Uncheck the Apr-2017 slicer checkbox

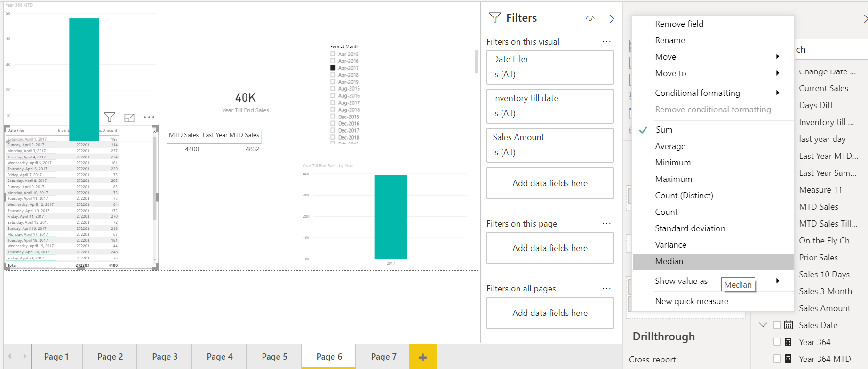pyautogui.click(x=333, y=68)
